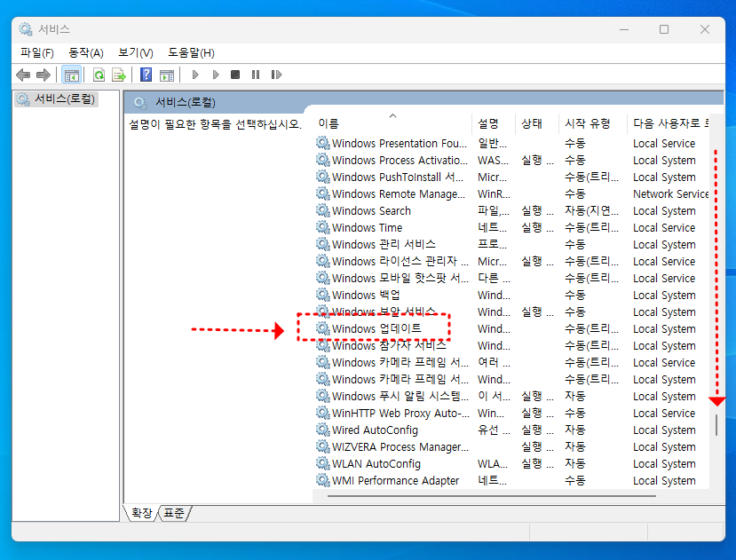This screenshot has height=560, width=736.
Task: Sort by the 설명 column header
Action: pos(494,123)
